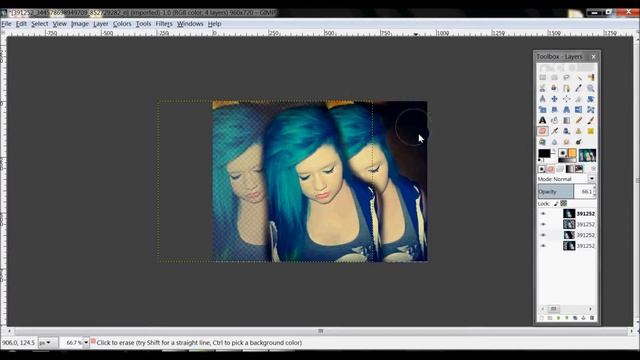Toggle eye of bottom-most 391252 layer
Screen dimensions: 640x360
pyautogui.click(x=543, y=246)
